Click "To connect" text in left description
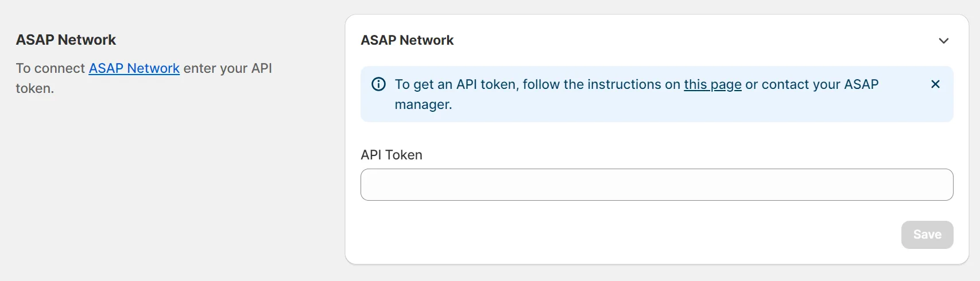The image size is (980, 281). tap(51, 68)
